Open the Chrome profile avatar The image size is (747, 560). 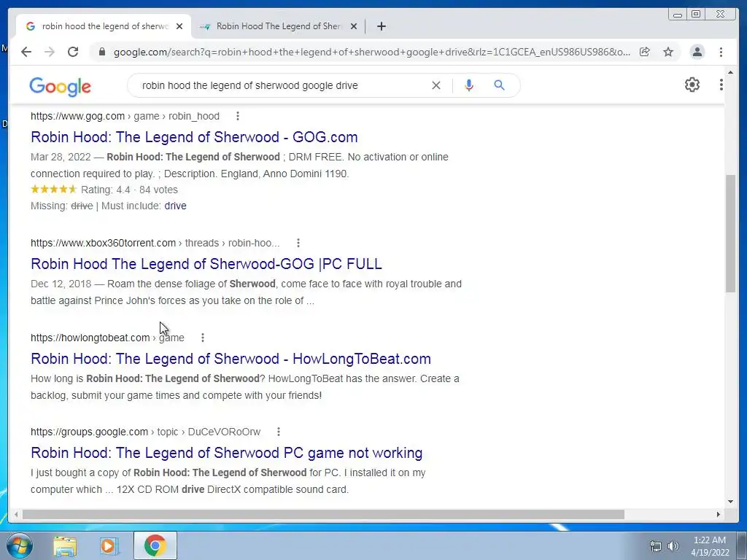pyautogui.click(x=697, y=52)
